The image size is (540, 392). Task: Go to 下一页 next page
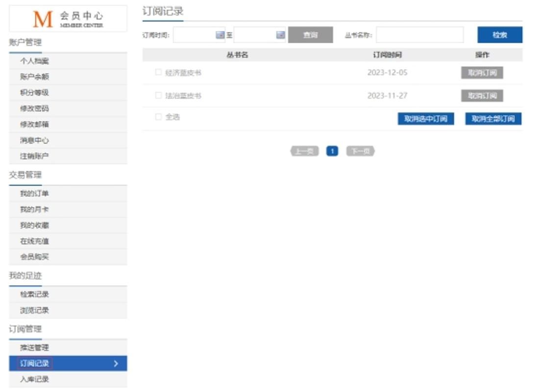(x=360, y=151)
